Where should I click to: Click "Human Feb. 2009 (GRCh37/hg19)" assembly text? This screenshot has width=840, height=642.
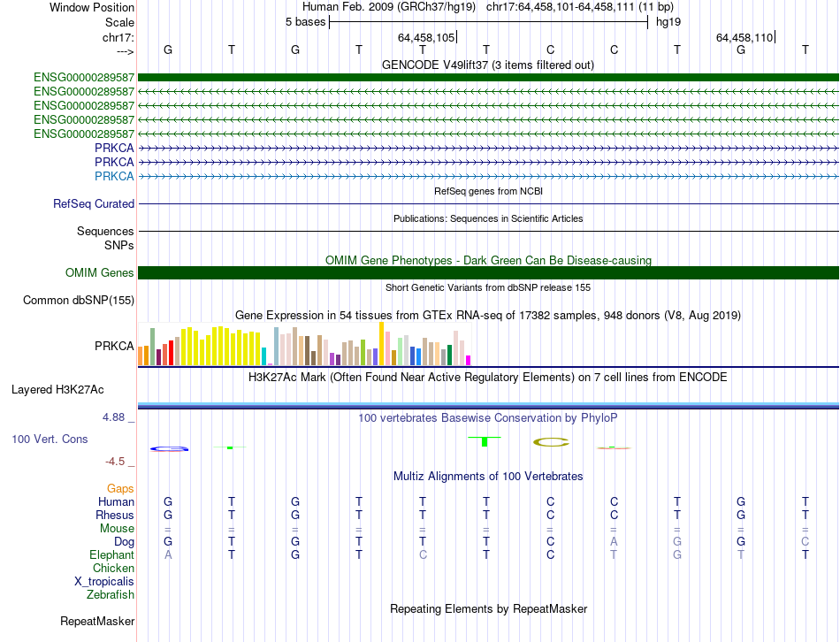tap(389, 7)
